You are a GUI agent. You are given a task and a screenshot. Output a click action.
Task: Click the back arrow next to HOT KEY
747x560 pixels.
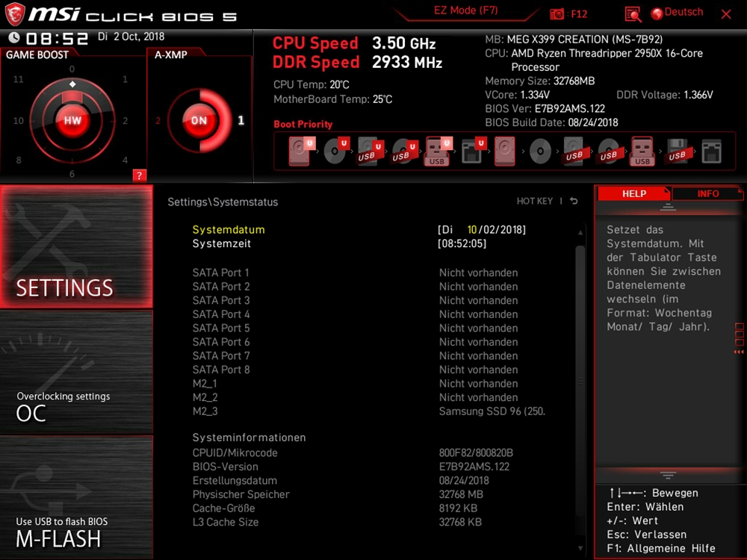click(x=574, y=201)
